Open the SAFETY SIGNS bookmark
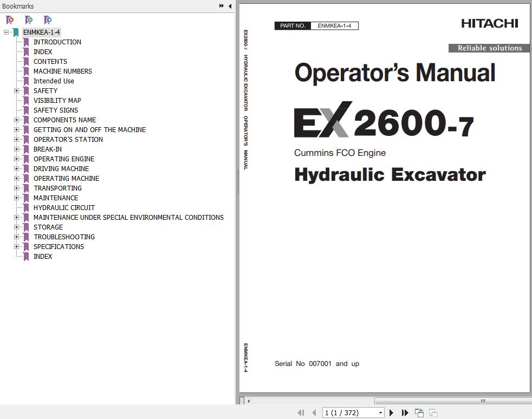Screen dimensions: 532x419 tap(56, 110)
